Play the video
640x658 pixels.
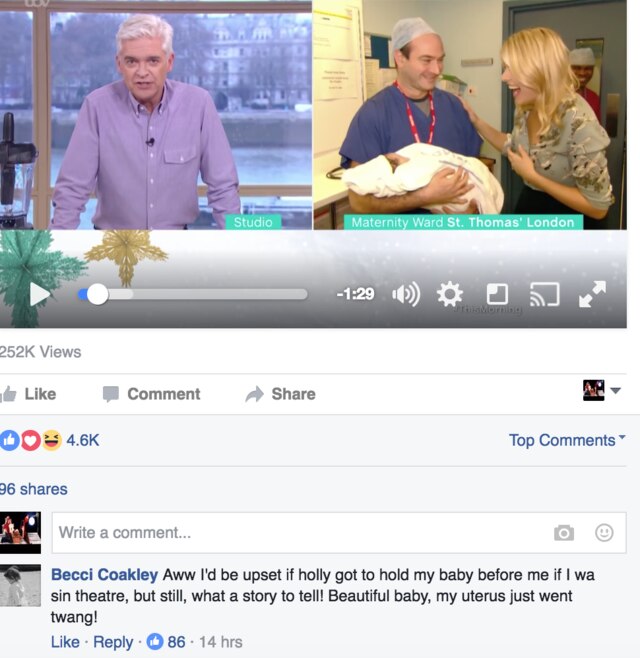click(40, 294)
